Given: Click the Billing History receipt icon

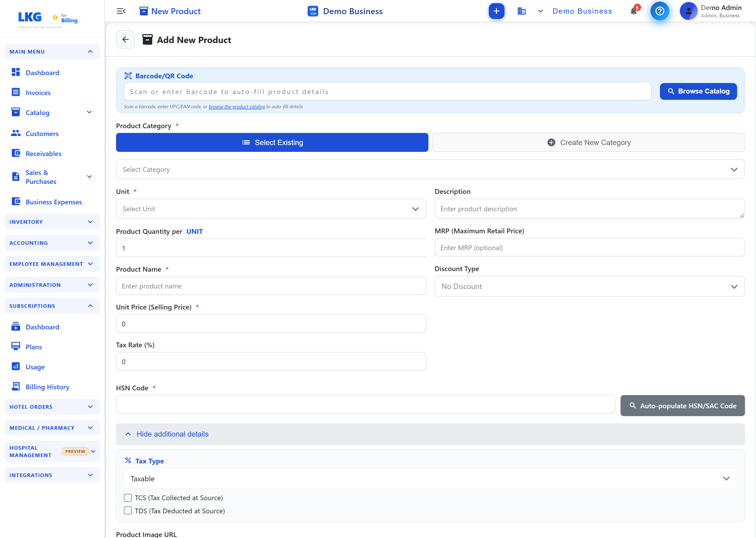Looking at the screenshot, I should [x=15, y=386].
